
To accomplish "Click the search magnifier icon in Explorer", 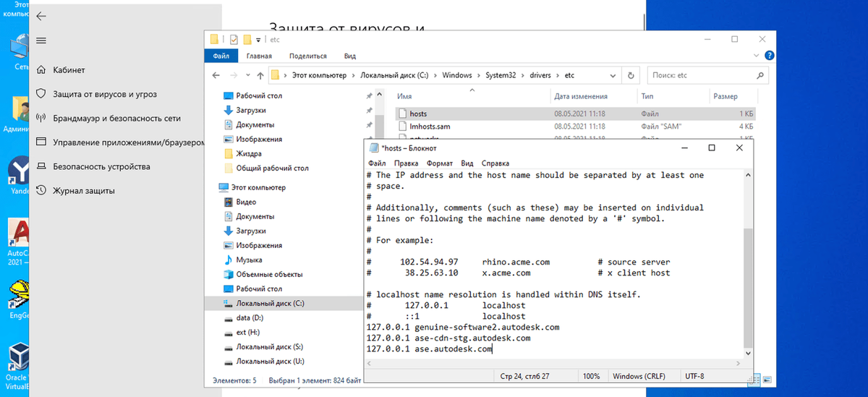I will [760, 75].
